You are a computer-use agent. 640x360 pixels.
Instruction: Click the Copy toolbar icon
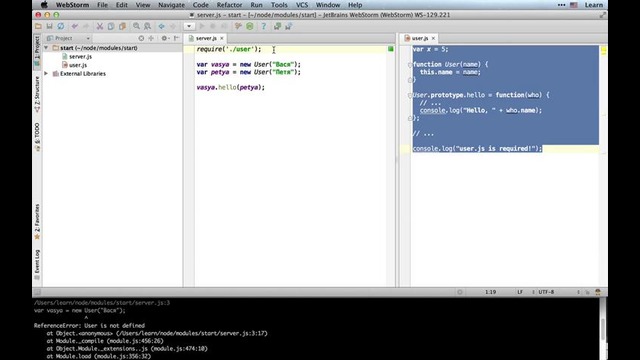click(111, 26)
